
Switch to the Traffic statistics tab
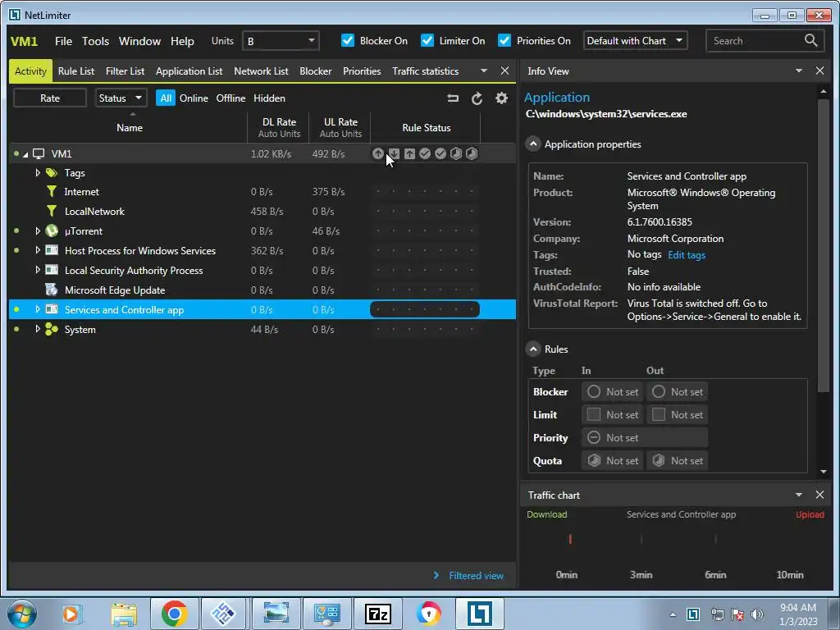tap(426, 71)
